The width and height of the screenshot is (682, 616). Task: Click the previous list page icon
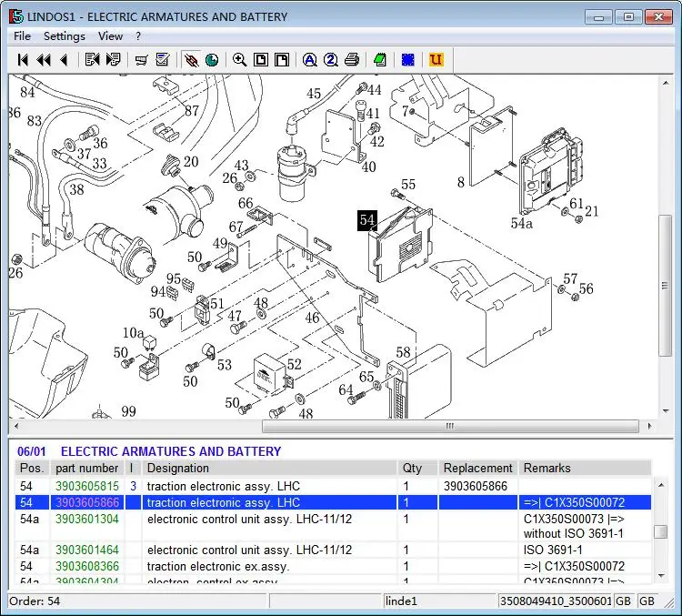click(x=92, y=60)
